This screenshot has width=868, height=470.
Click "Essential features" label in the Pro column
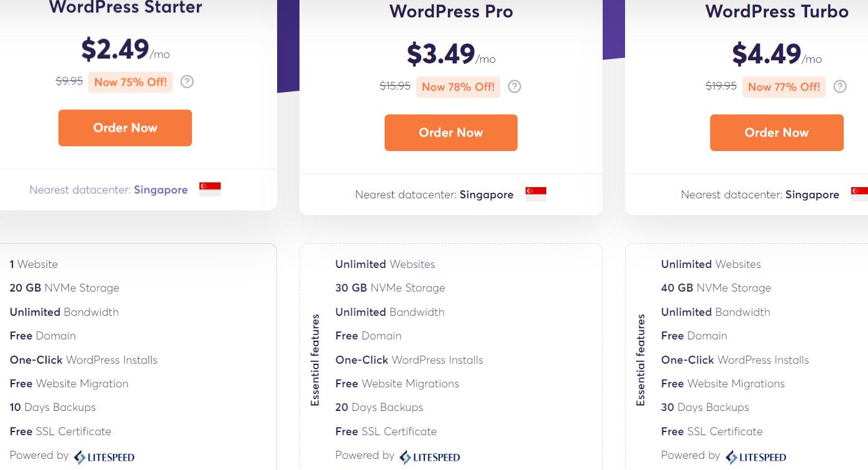(315, 360)
